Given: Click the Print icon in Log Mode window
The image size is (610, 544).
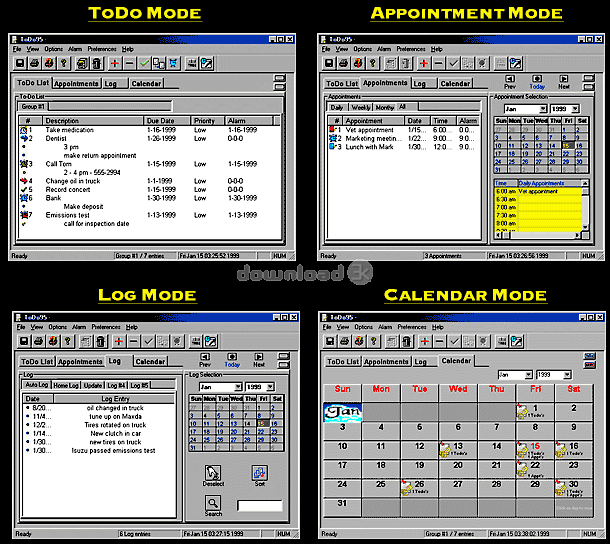Looking at the screenshot, I should [x=39, y=341].
